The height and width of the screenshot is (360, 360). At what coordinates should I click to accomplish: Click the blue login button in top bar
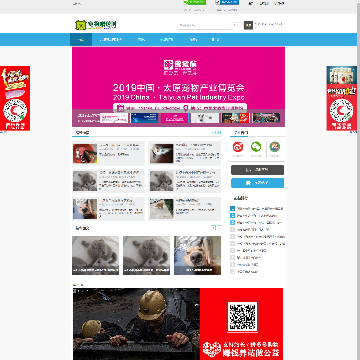coord(227,2)
